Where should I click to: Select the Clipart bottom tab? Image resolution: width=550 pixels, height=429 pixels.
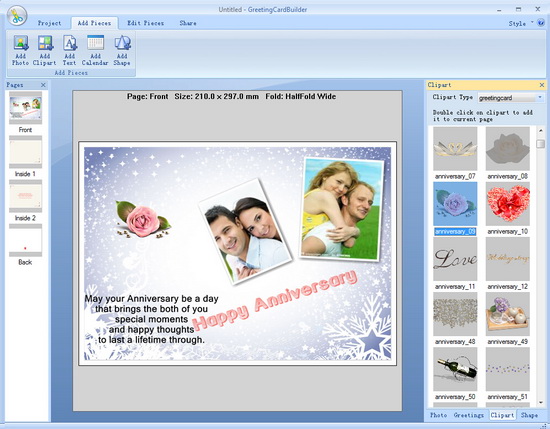(x=502, y=415)
